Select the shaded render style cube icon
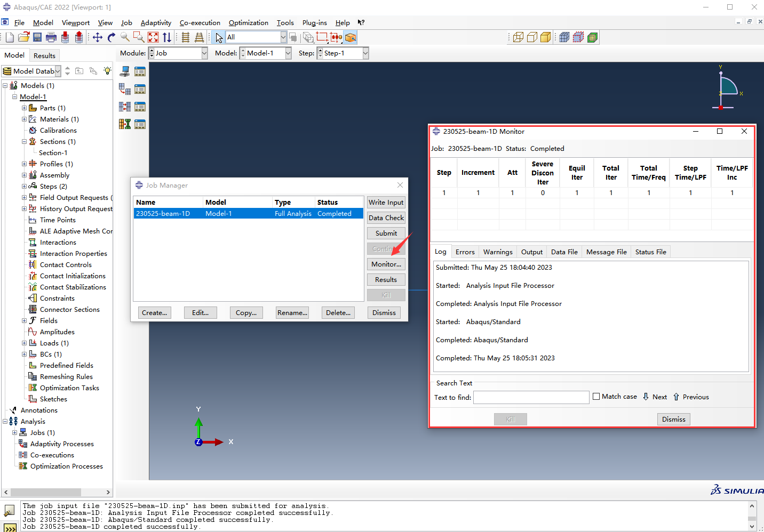The width and height of the screenshot is (764, 532). [x=545, y=37]
